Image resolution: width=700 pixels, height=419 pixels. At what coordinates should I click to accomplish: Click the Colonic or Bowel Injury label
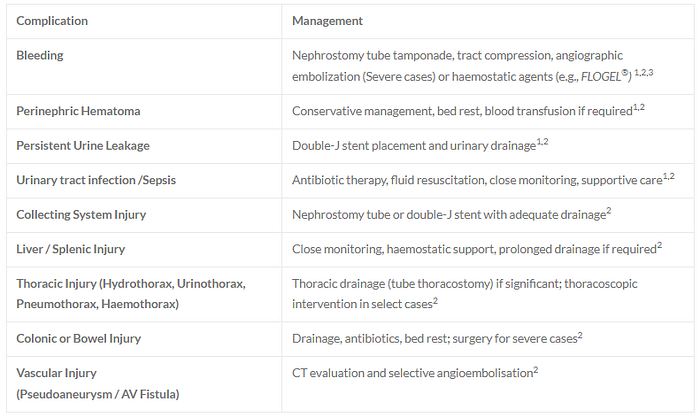tap(79, 339)
